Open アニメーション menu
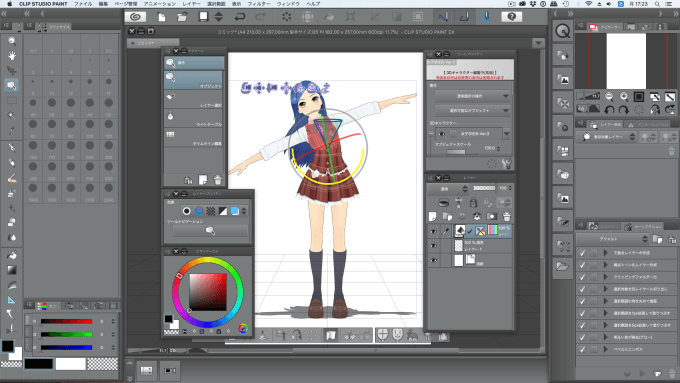The image size is (680, 383). 160,4
